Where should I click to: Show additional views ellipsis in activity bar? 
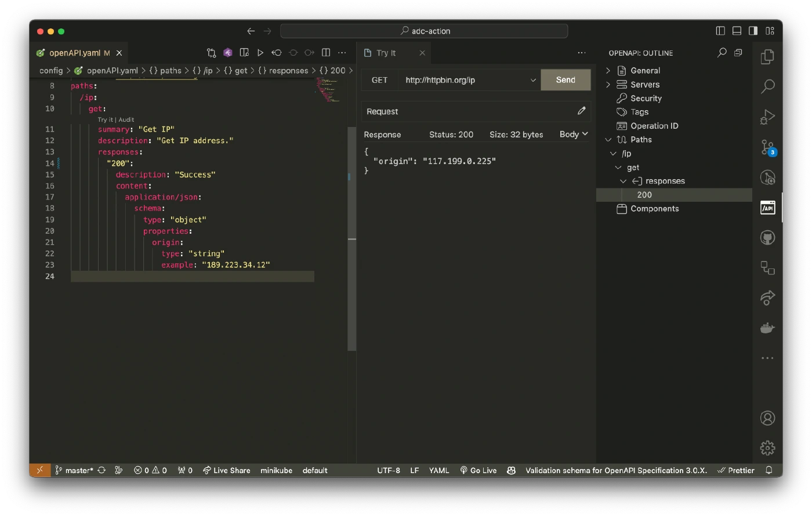coord(767,358)
